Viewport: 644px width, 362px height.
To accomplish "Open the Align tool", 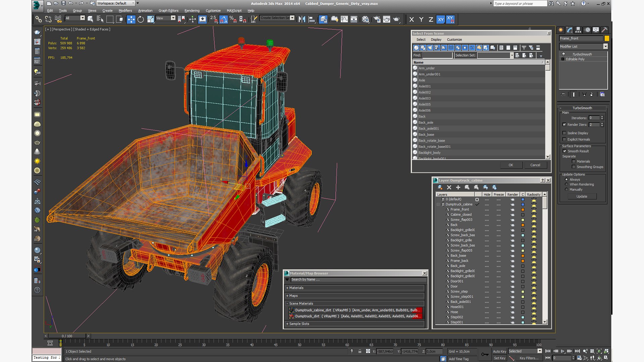I will 312,19.
